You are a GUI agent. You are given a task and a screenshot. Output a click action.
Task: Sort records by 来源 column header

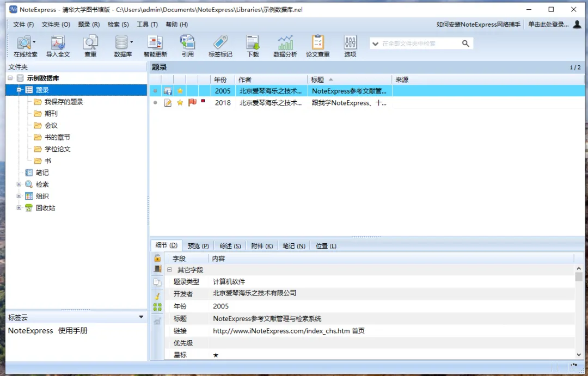pos(487,79)
